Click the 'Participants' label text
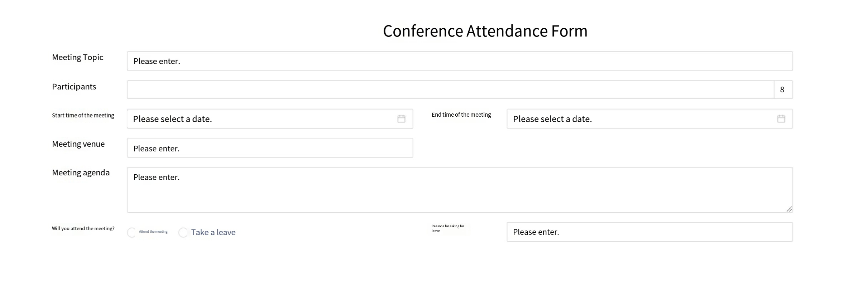Viewport: 868px width, 286px height. pos(74,87)
